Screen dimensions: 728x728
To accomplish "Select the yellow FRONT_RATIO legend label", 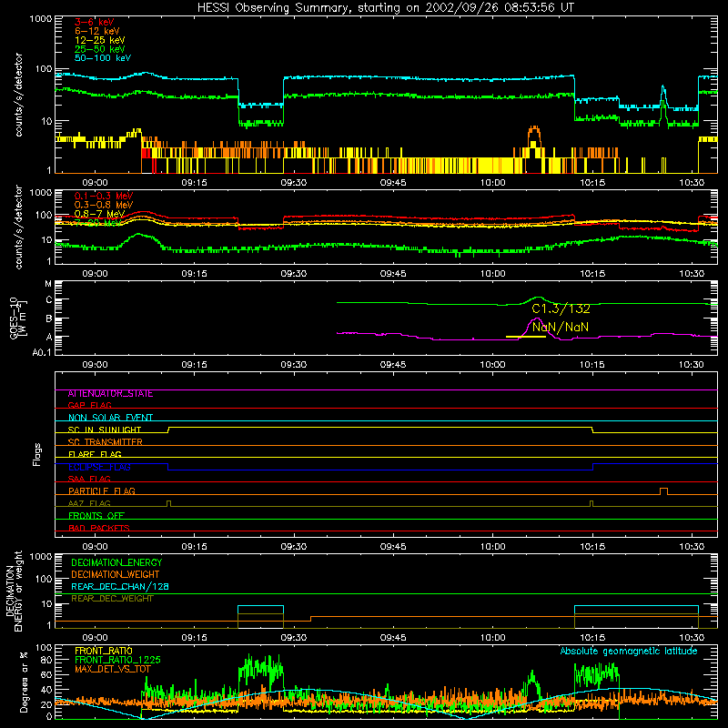I will pyautogui.click(x=104, y=651).
